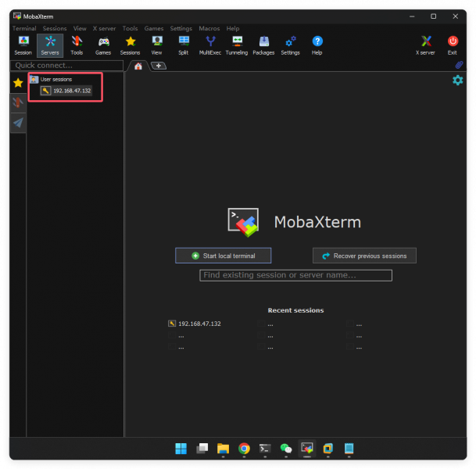Open the Packages toolbar icon
Image resolution: width=476 pixels, height=469 pixels.
tap(263, 45)
